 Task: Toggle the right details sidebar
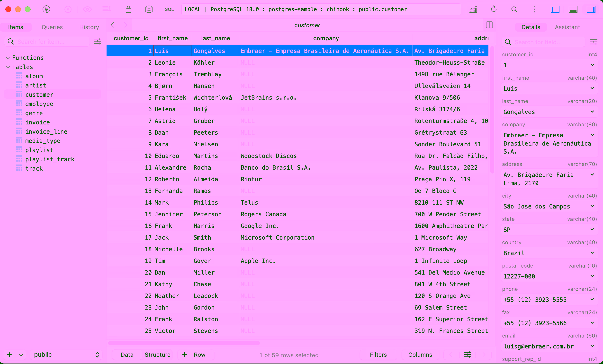(x=591, y=9)
